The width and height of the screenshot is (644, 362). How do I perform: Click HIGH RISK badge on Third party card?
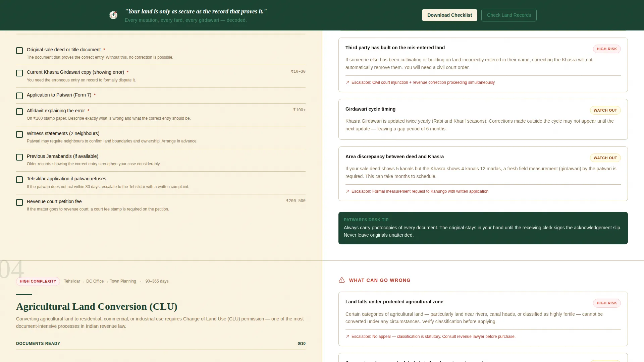(x=607, y=49)
